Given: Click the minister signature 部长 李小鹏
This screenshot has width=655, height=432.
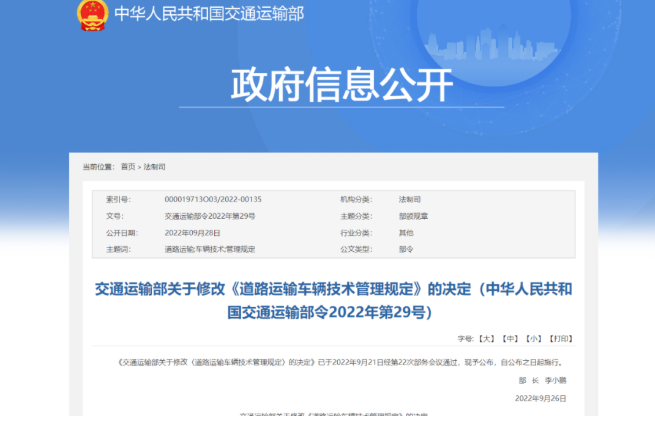Looking at the screenshot, I should [541, 380].
